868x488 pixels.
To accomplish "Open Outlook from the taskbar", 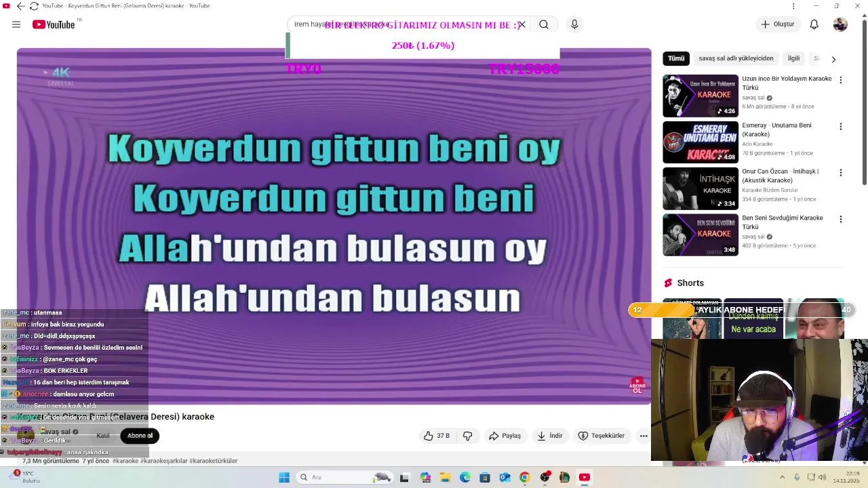I will point(505,477).
